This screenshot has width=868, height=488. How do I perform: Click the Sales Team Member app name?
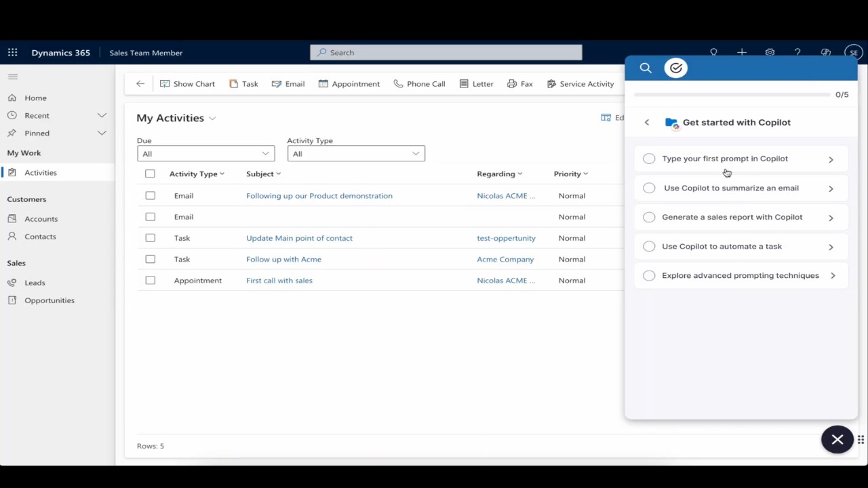tap(146, 53)
